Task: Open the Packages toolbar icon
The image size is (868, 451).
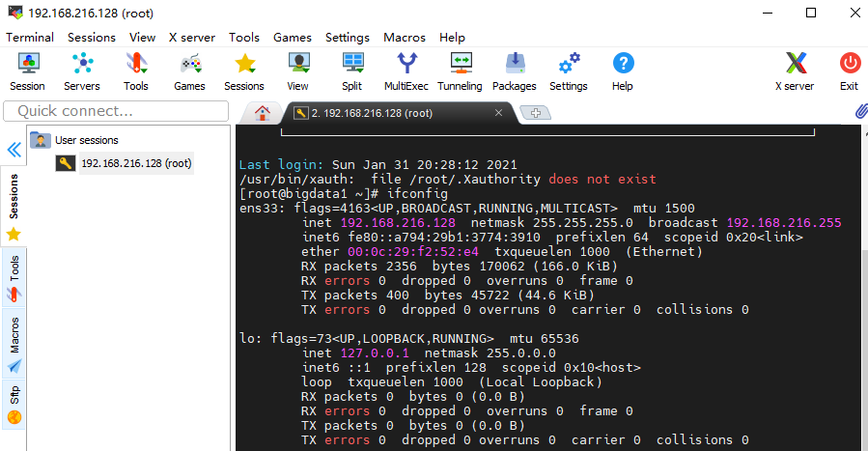Action: (515, 71)
